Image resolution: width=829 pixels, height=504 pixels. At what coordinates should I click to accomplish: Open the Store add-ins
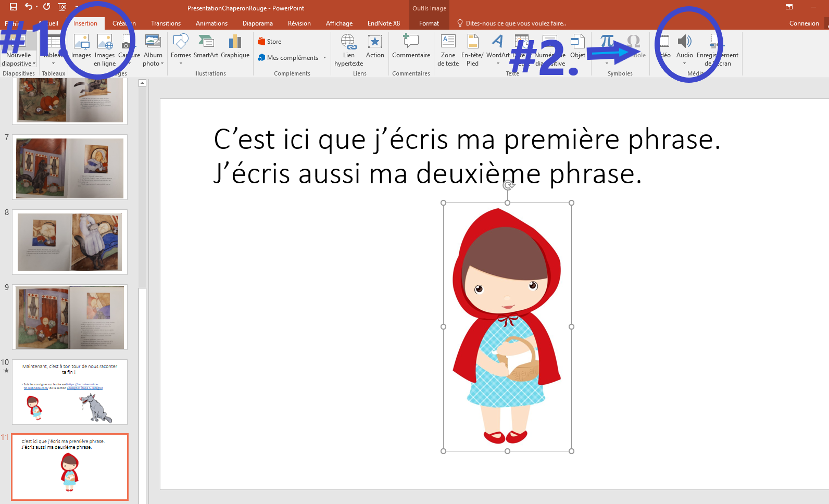pos(270,42)
